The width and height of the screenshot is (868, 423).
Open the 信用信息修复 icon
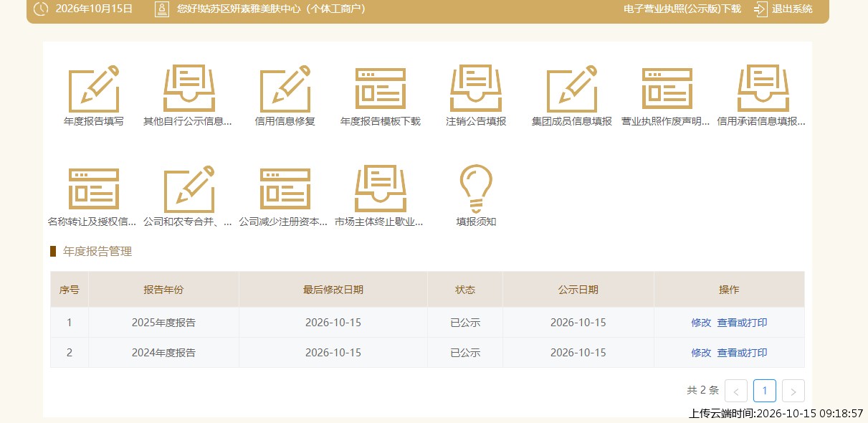[x=285, y=89]
